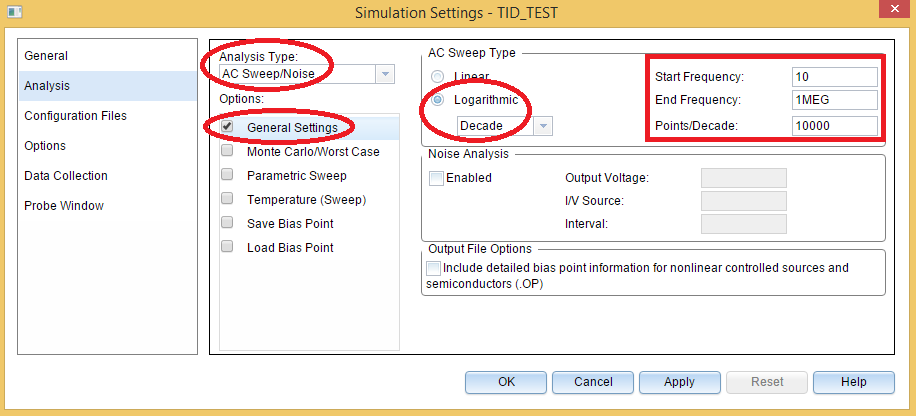Click the Load Bias Point label

pos(290,248)
